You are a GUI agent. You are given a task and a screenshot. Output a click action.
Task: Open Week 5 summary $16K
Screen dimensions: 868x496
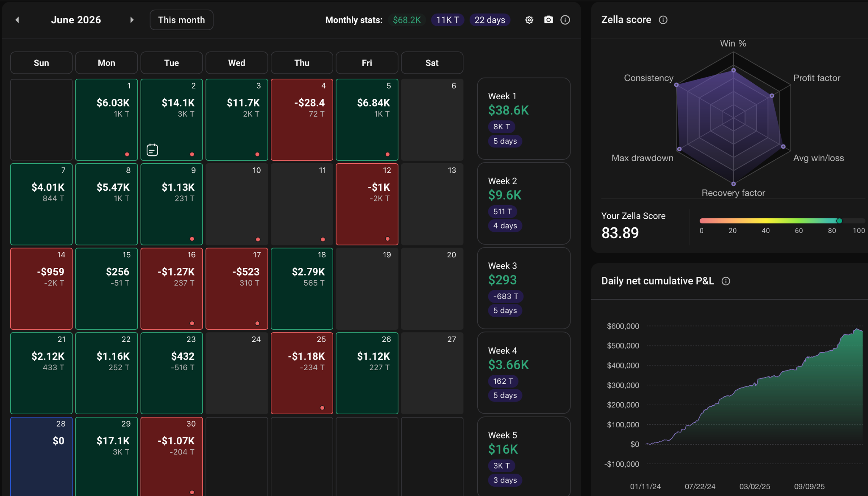[x=524, y=457]
